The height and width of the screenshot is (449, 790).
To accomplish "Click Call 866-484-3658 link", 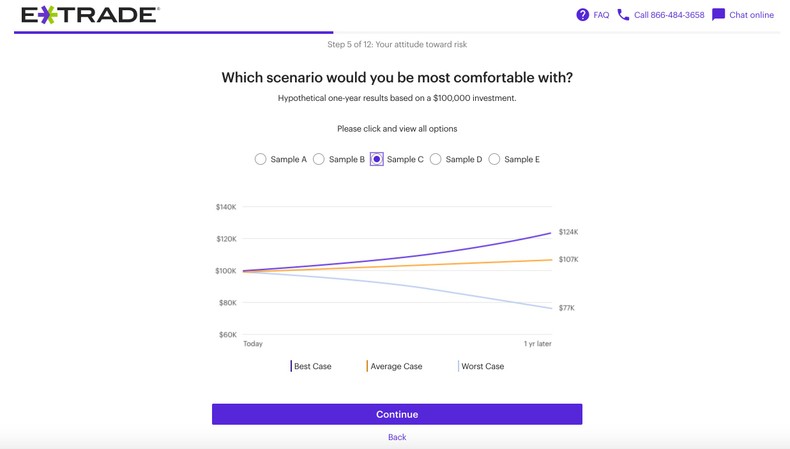I will pos(669,15).
